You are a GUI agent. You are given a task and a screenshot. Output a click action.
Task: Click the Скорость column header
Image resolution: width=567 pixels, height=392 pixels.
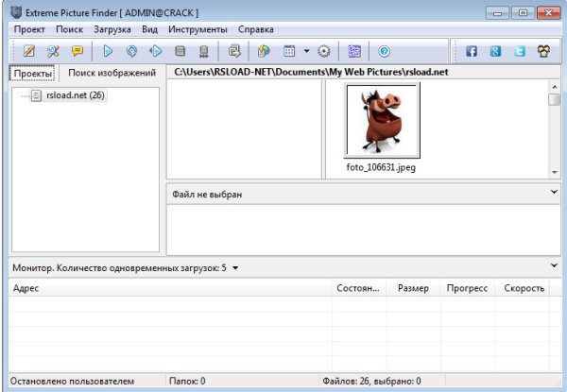[524, 288]
